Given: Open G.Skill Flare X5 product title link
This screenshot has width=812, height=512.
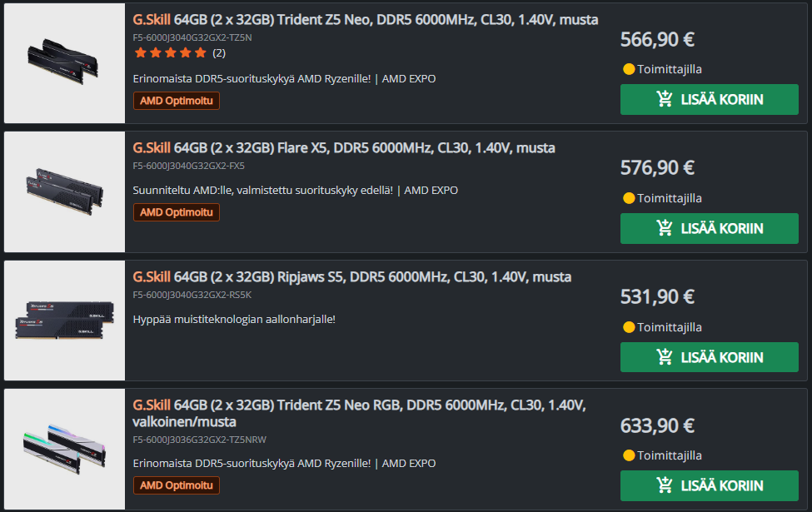Looking at the screenshot, I should [344, 148].
